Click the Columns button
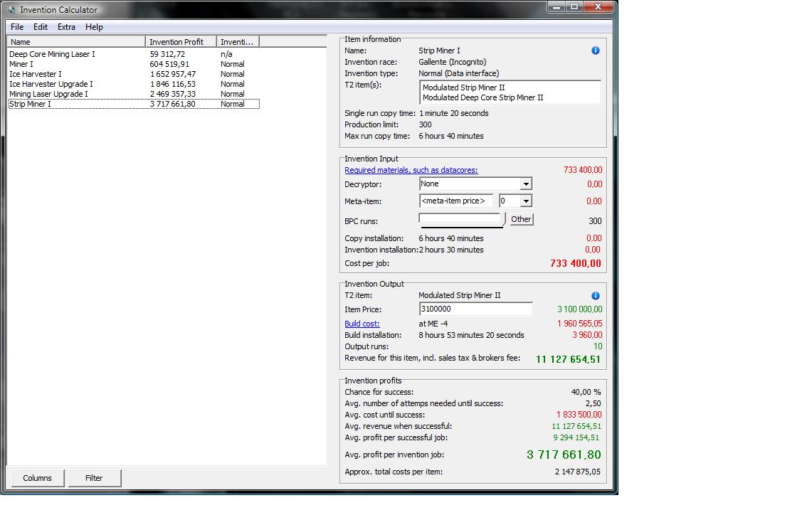Screen dimensions: 812x510 tap(37, 478)
